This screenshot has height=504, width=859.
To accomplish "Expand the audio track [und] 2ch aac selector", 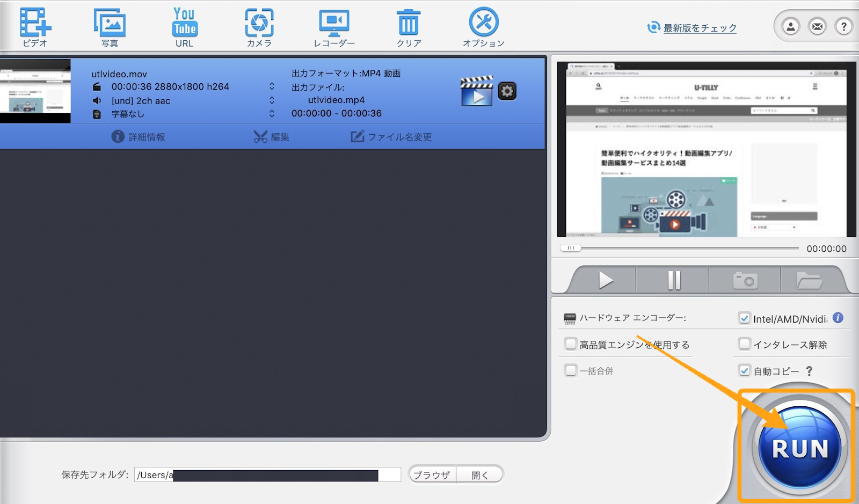I will point(272,100).
